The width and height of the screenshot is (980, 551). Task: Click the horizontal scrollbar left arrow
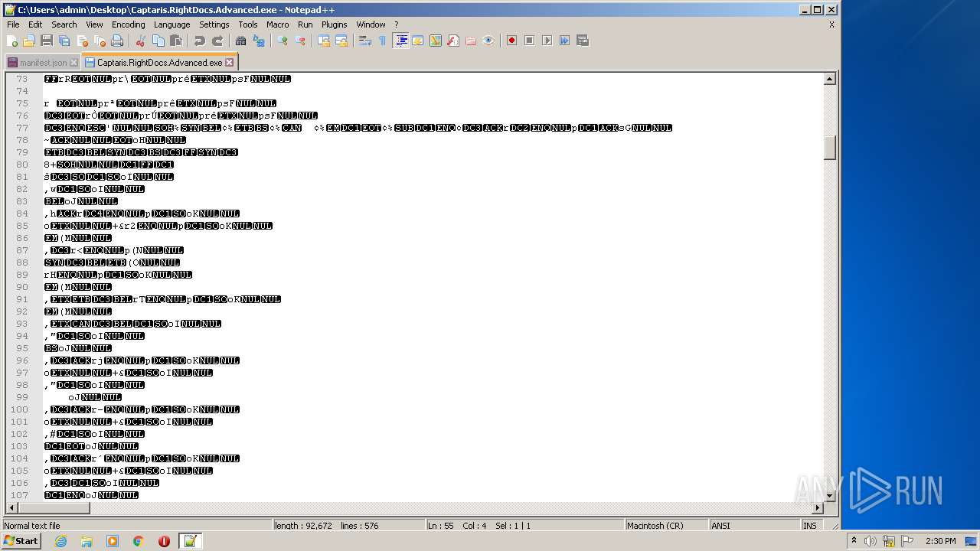[11, 508]
